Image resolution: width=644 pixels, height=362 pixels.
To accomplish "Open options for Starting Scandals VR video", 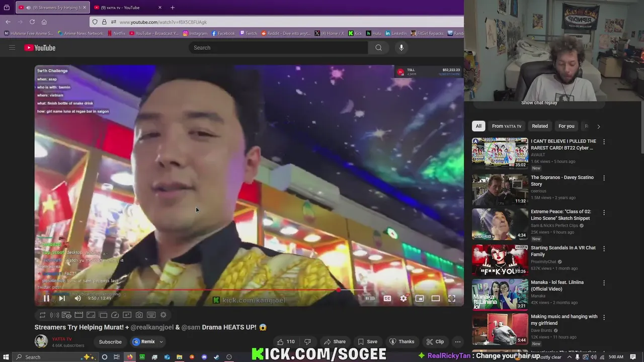I will click(604, 248).
